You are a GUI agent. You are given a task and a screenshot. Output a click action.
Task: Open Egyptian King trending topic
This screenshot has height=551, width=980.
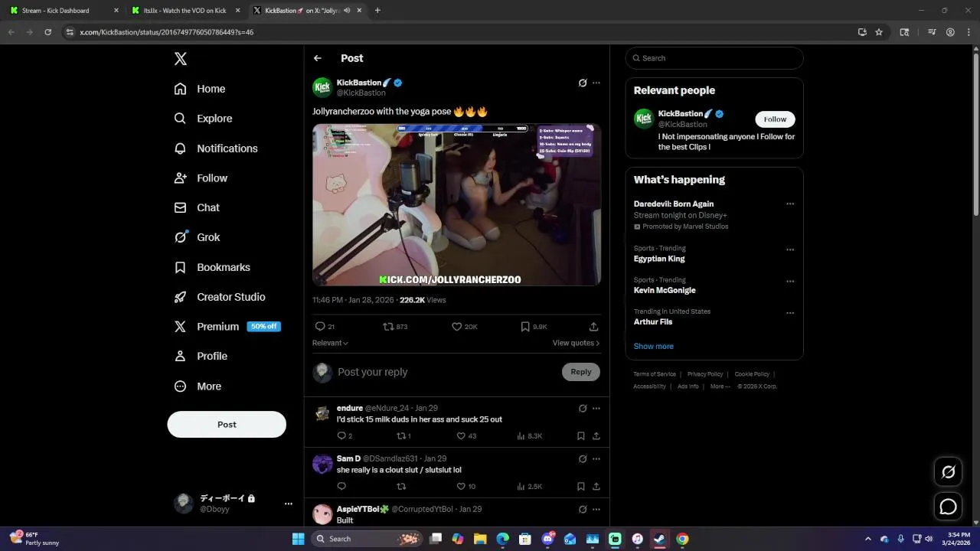point(659,259)
